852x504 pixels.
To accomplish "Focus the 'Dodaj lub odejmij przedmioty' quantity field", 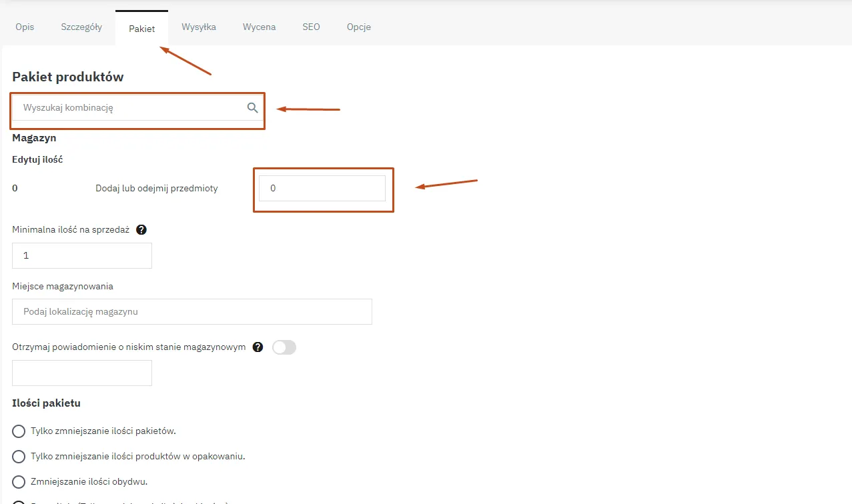I will (x=322, y=189).
